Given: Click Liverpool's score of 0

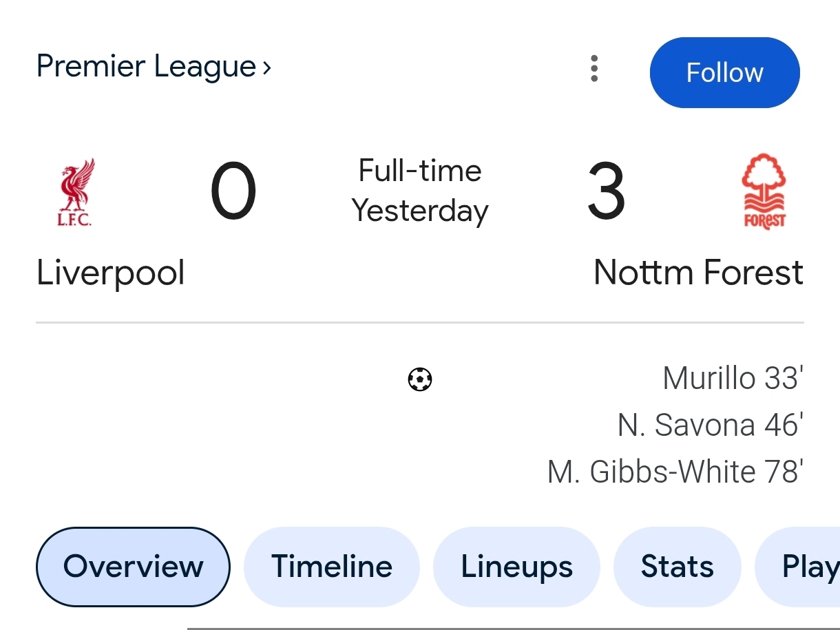Looking at the screenshot, I should 233,192.
